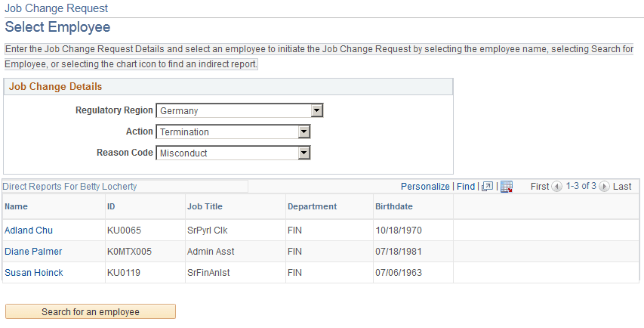Click FIN department in Susan Hoinck row
Viewport: 644px width, 328px height.
[295, 273]
